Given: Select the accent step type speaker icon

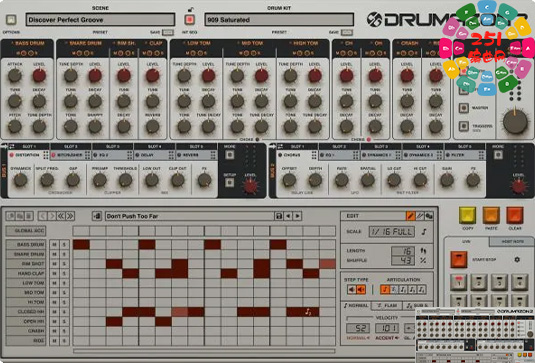Looking at the screenshot, I should tap(361, 290).
